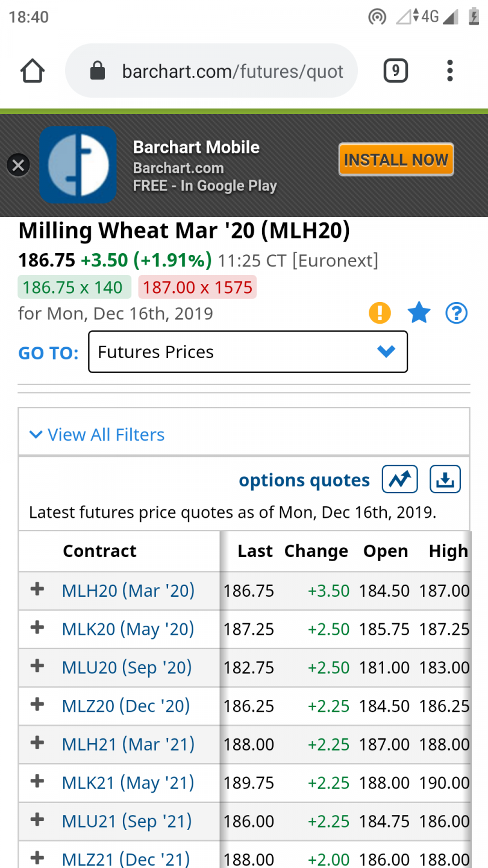Open the browser tab switcher showing 9
This screenshot has width=488, height=868.
coord(395,71)
